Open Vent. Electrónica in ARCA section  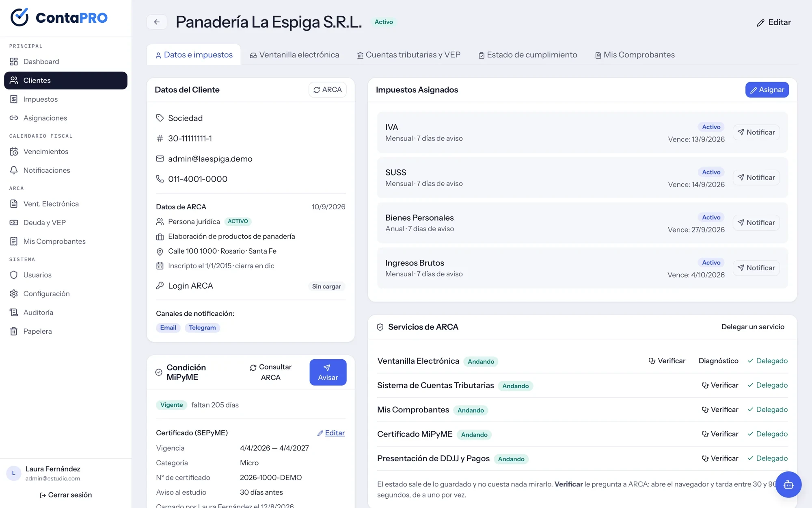point(66,204)
